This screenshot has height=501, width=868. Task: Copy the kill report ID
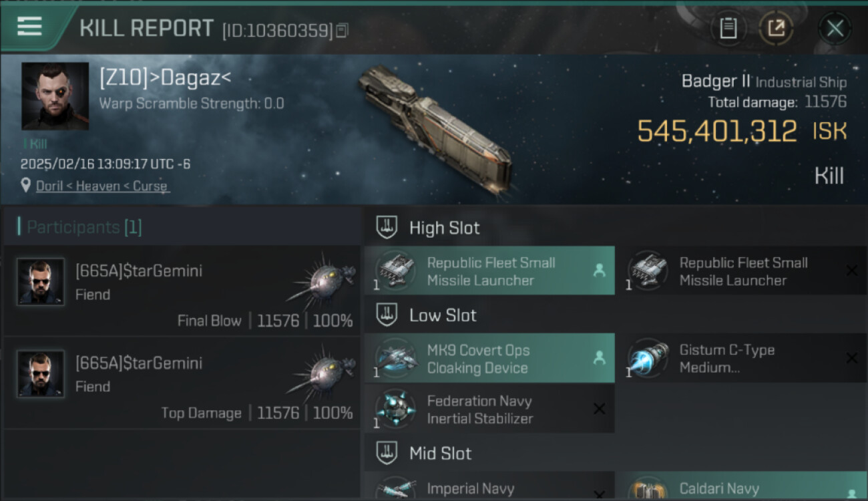point(342,31)
